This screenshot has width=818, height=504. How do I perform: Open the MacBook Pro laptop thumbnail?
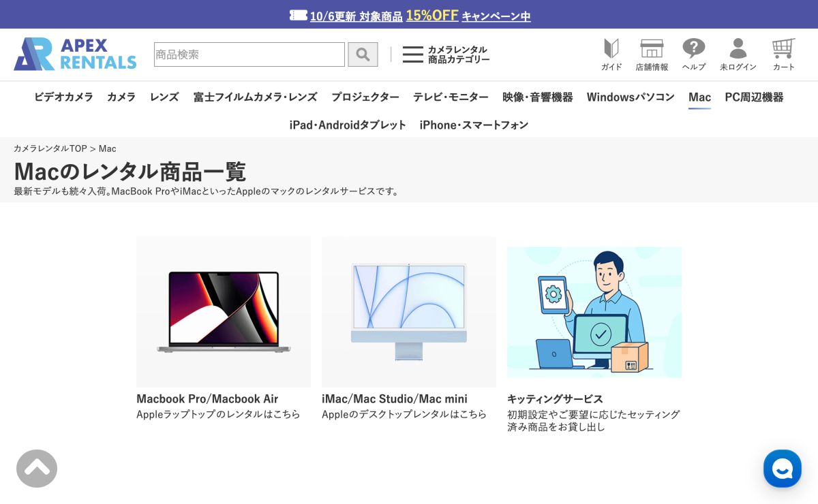tap(224, 312)
